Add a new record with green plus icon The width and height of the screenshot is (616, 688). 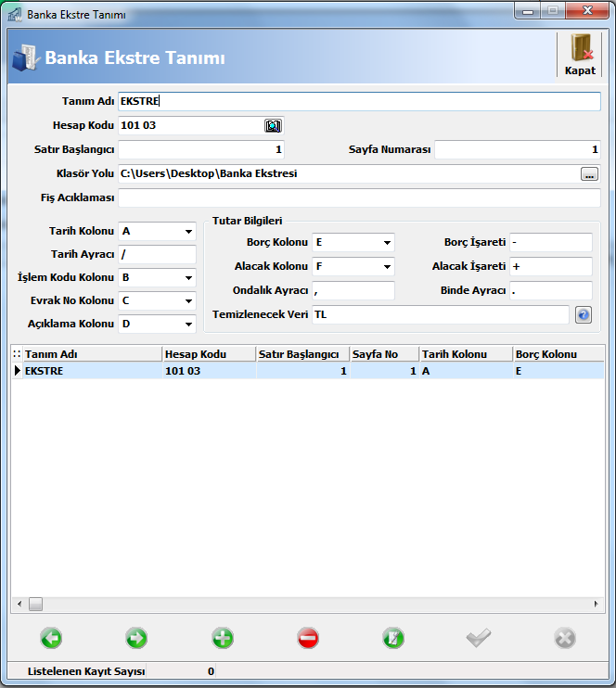click(x=223, y=638)
